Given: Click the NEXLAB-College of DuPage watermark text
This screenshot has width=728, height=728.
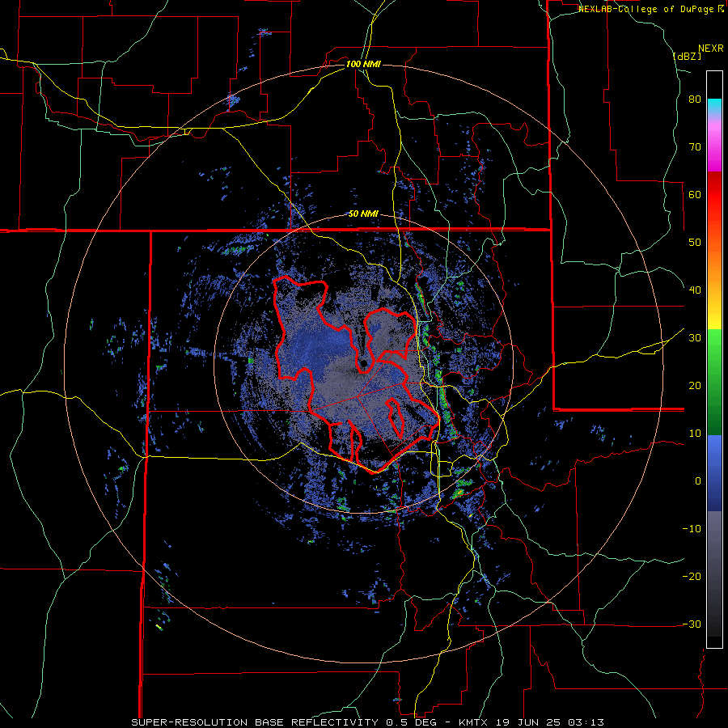Looking at the screenshot, I should [x=653, y=9].
